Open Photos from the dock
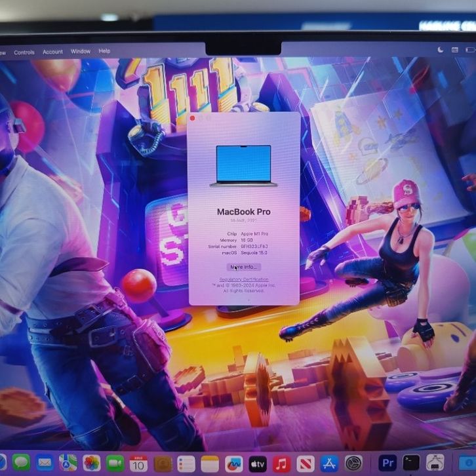The height and width of the screenshot is (476, 476). pyautogui.click(x=92, y=463)
